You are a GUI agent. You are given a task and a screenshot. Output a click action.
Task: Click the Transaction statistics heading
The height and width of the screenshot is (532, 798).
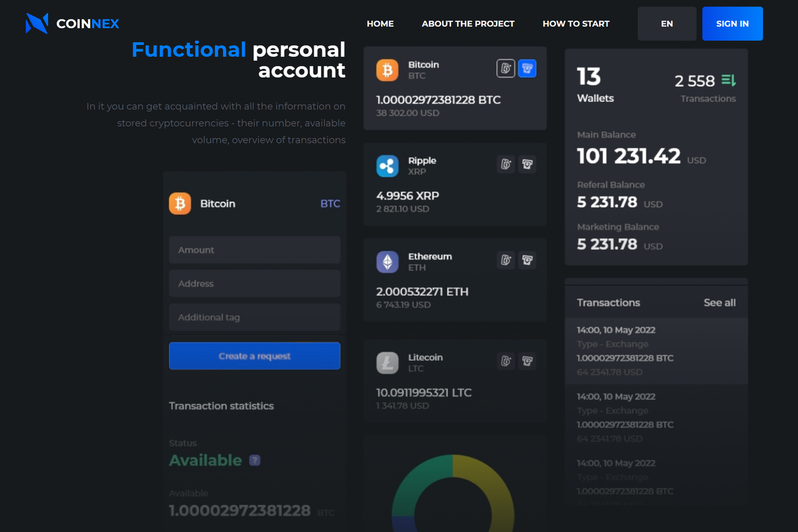pyautogui.click(x=221, y=406)
